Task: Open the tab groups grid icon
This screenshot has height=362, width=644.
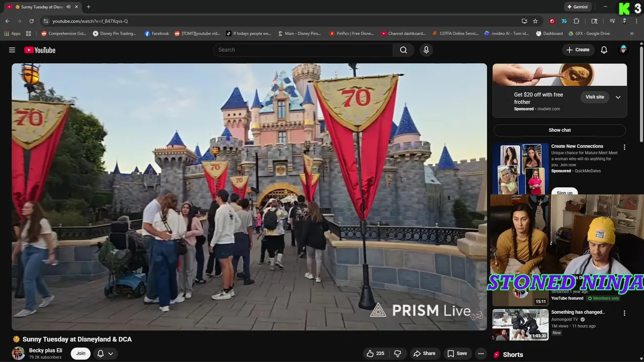Action: [x=29, y=34]
